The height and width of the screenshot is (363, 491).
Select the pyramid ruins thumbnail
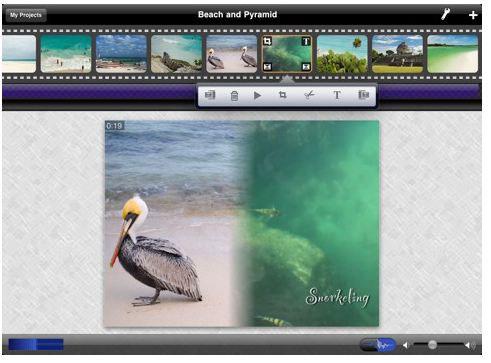(397, 54)
